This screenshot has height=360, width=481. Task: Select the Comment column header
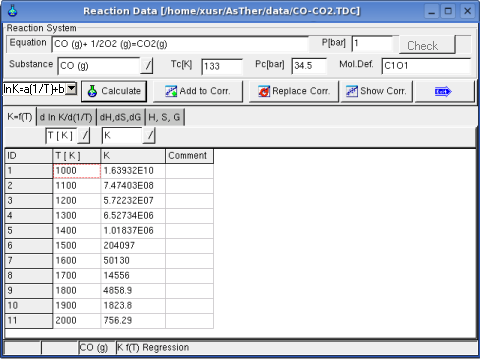click(189, 156)
